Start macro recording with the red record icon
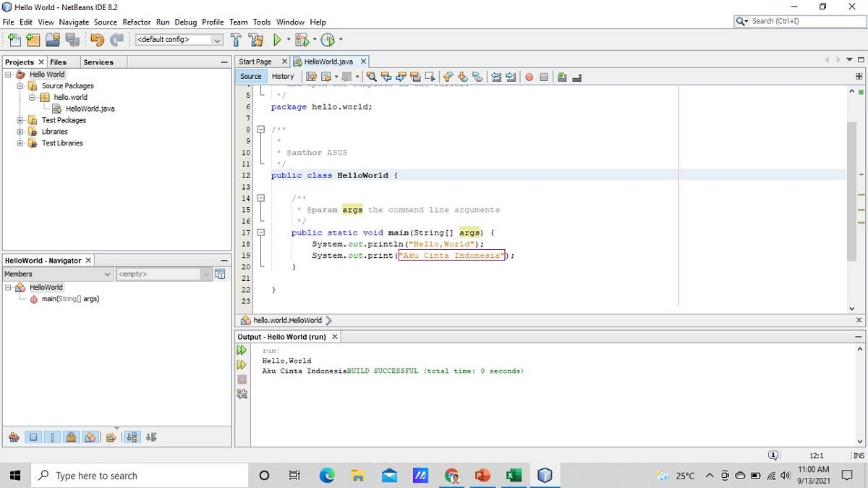This screenshot has width=868, height=488. tap(529, 77)
